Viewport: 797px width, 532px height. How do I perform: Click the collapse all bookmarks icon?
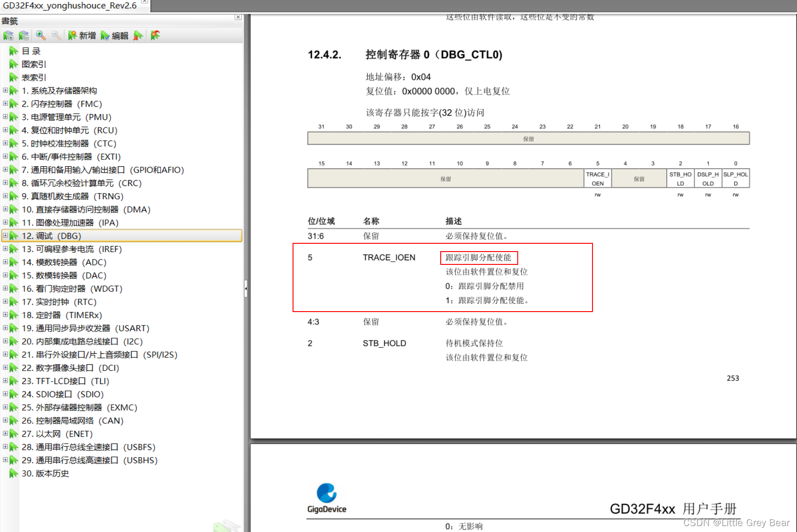pos(24,35)
